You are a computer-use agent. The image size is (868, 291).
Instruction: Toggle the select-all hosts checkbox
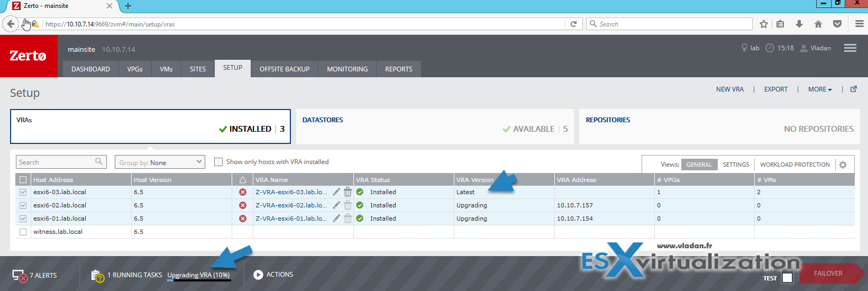point(23,180)
